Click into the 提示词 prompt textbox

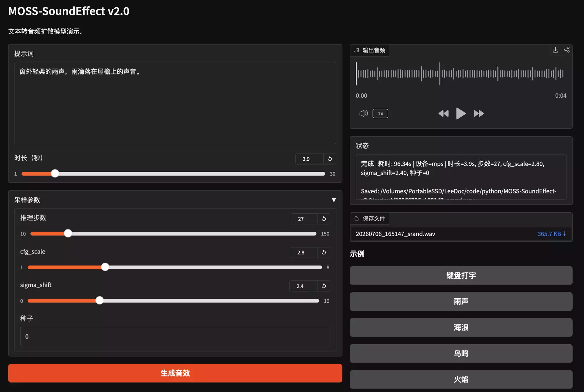pos(175,103)
